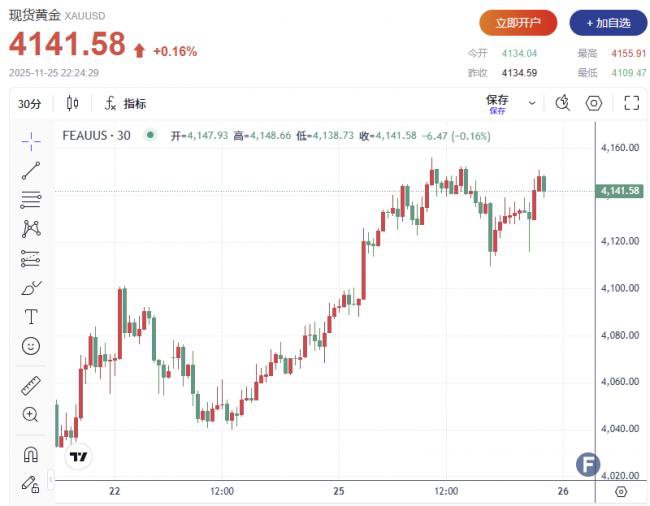
Task: Open the 30分 timeframe dropdown
Action: (x=30, y=104)
